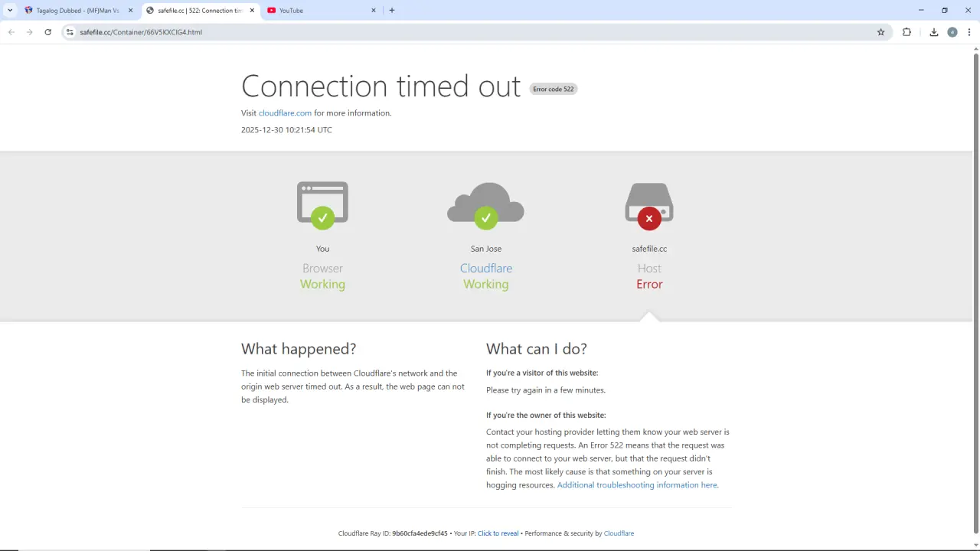The height and width of the screenshot is (551, 980).
Task: Open the cloudflare.com link
Action: tap(285, 113)
